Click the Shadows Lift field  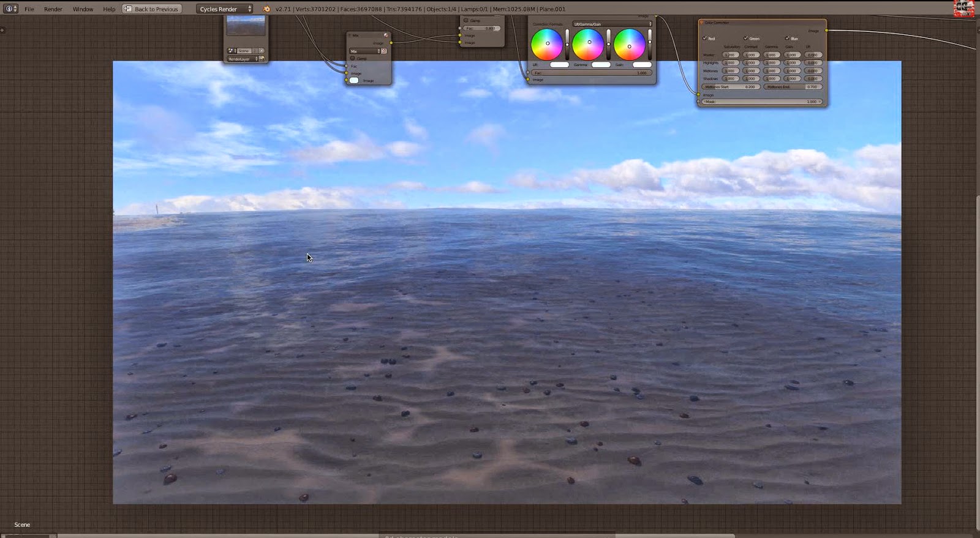813,78
